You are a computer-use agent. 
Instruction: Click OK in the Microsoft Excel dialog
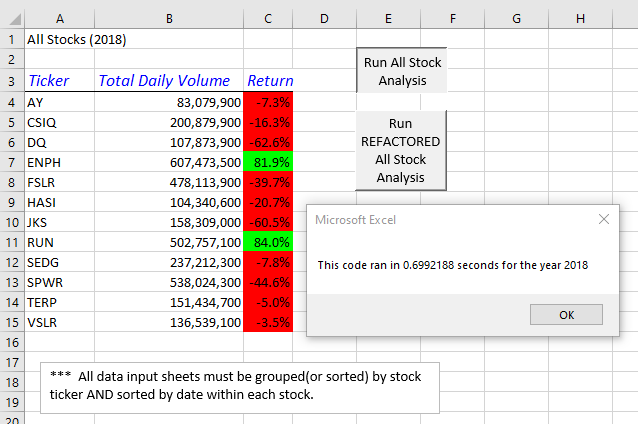tap(566, 315)
